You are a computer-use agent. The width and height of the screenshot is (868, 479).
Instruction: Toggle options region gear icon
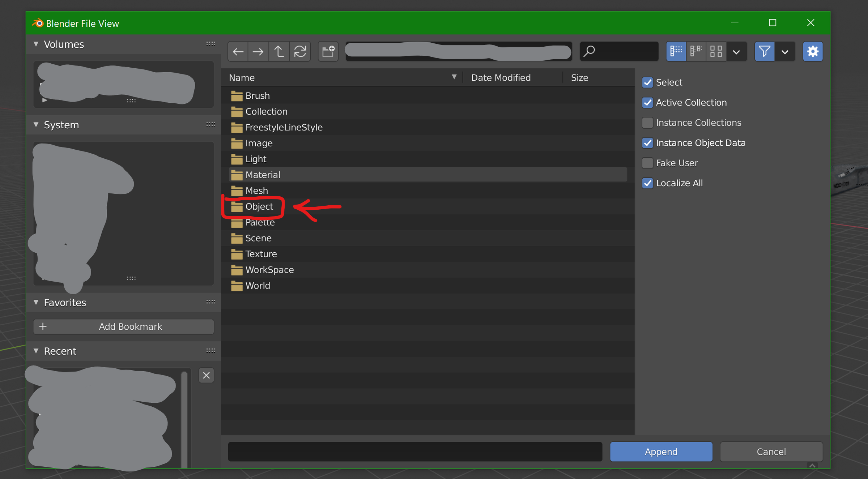pyautogui.click(x=813, y=51)
